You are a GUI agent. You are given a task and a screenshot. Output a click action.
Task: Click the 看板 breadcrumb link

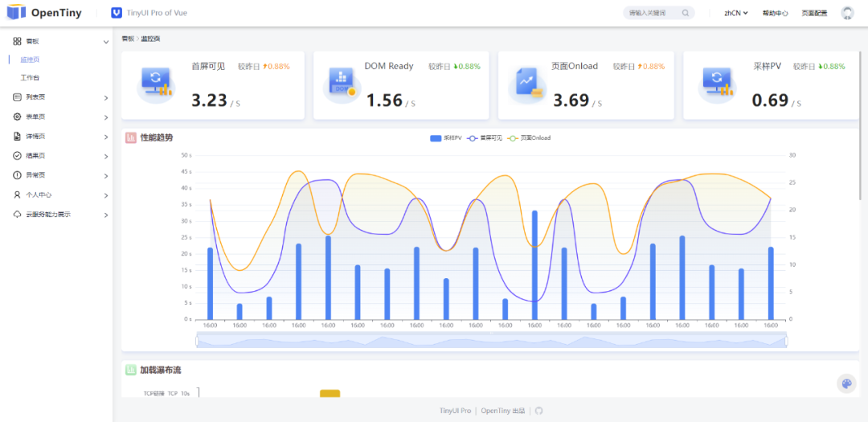tap(127, 39)
